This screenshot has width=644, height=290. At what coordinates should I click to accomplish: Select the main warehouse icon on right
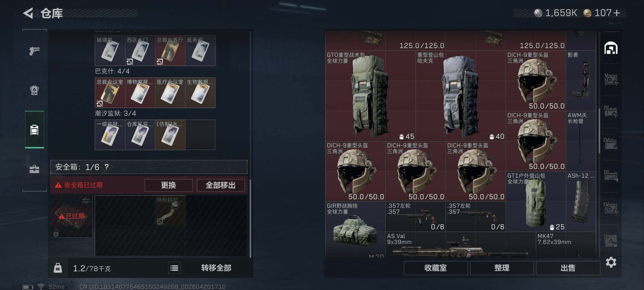pos(611,48)
